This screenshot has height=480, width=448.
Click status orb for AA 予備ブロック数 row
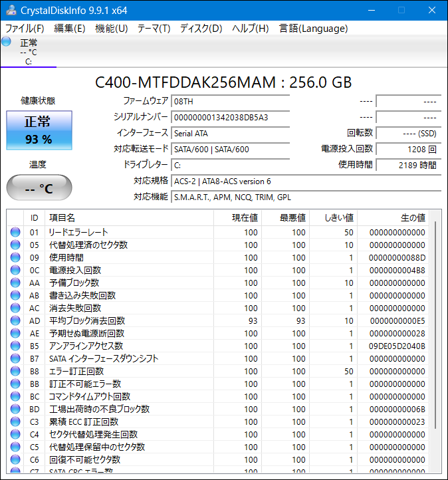(15, 283)
